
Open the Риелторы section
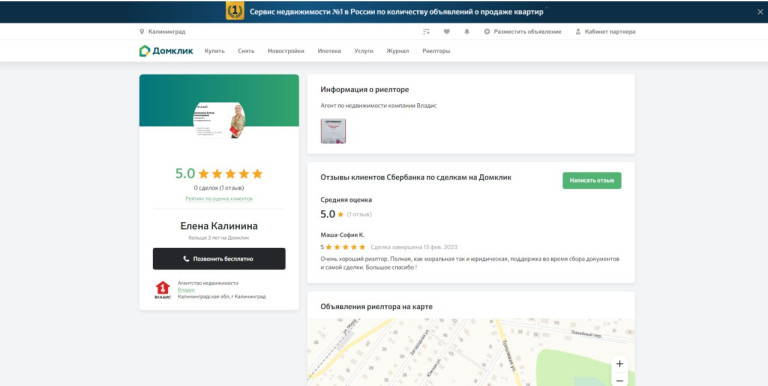pyautogui.click(x=436, y=51)
